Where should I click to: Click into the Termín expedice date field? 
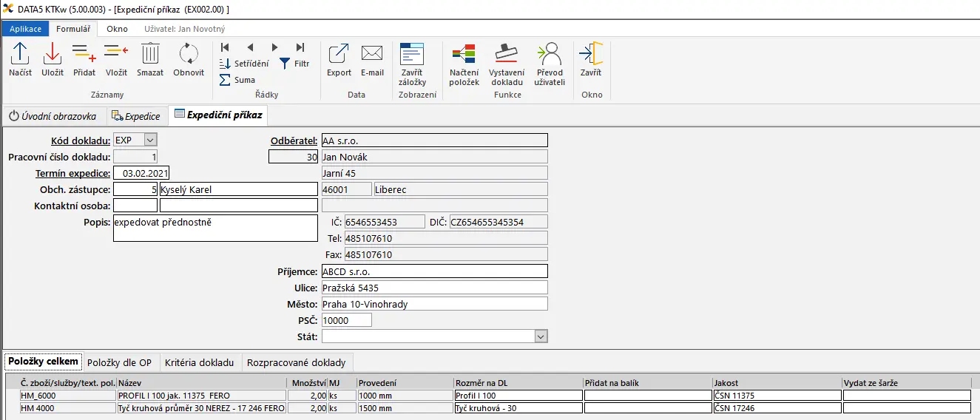pos(141,173)
